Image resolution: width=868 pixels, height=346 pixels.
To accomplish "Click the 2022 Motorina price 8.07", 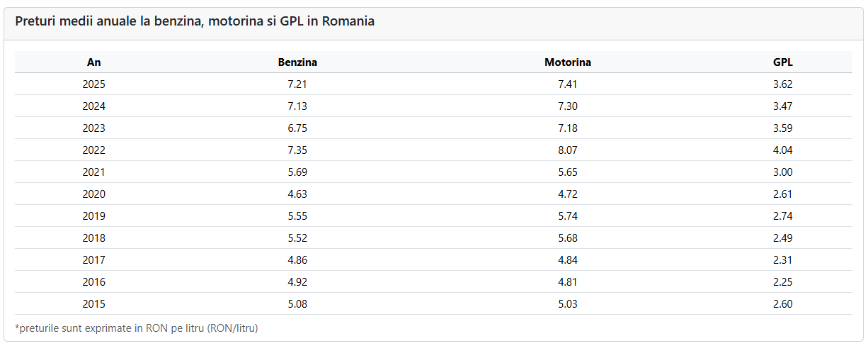I will pyautogui.click(x=567, y=150).
